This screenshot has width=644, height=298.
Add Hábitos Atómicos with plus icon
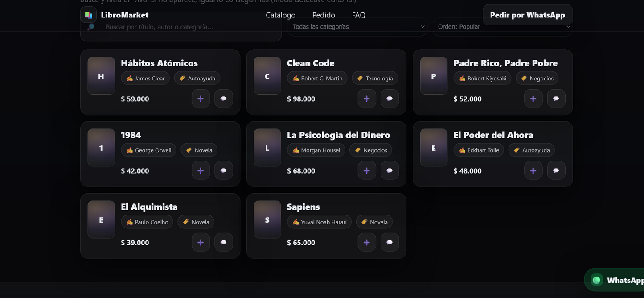[x=201, y=99]
